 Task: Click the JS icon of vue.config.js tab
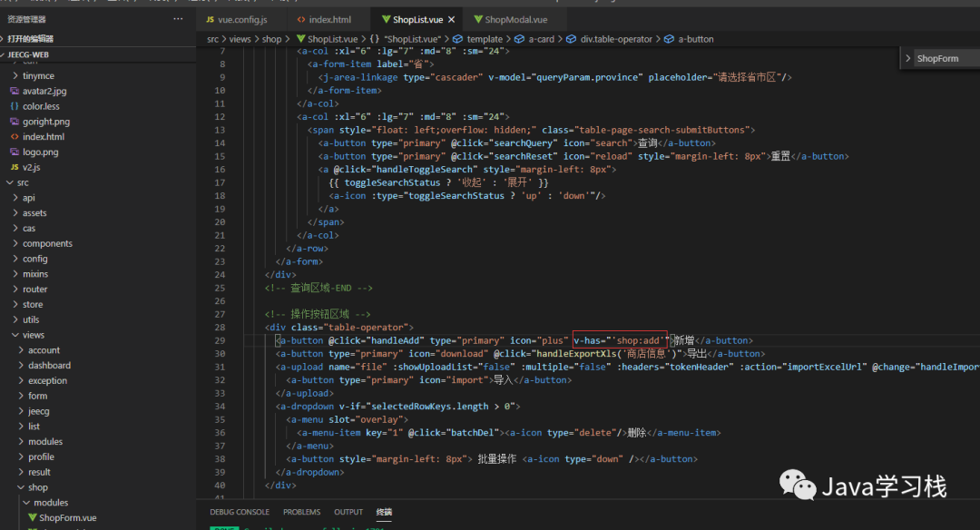click(x=210, y=19)
